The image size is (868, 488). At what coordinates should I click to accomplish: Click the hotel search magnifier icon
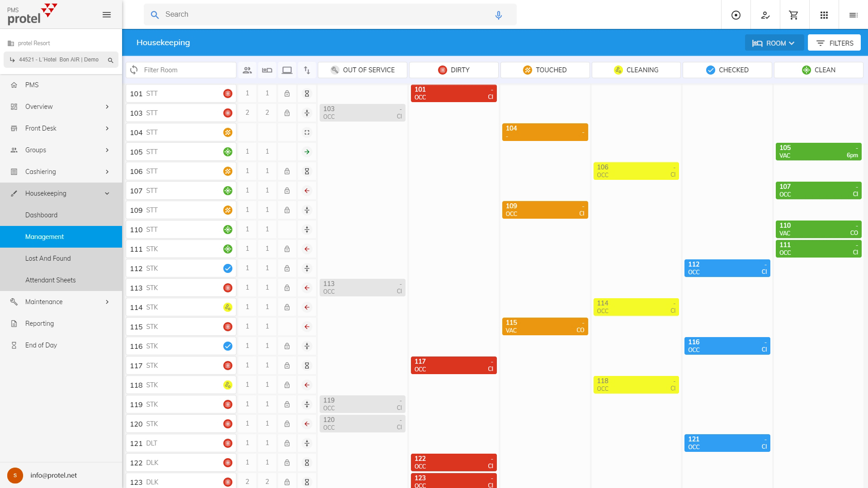coord(110,60)
